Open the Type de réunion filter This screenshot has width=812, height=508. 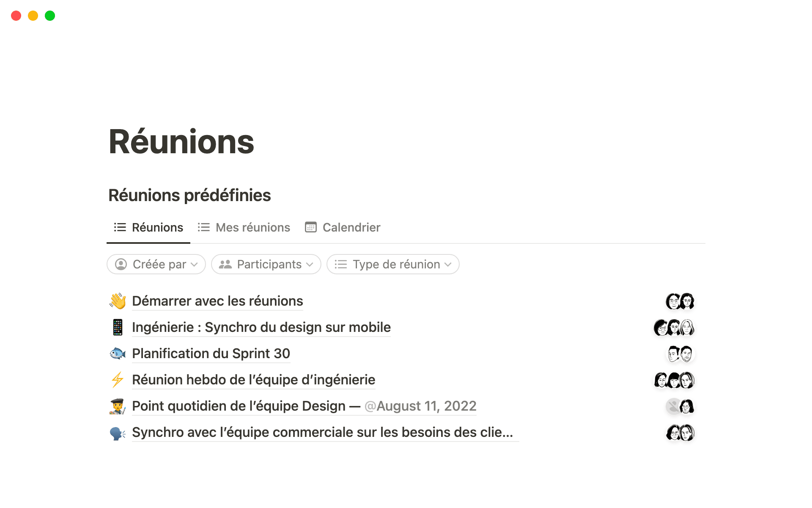click(x=393, y=264)
